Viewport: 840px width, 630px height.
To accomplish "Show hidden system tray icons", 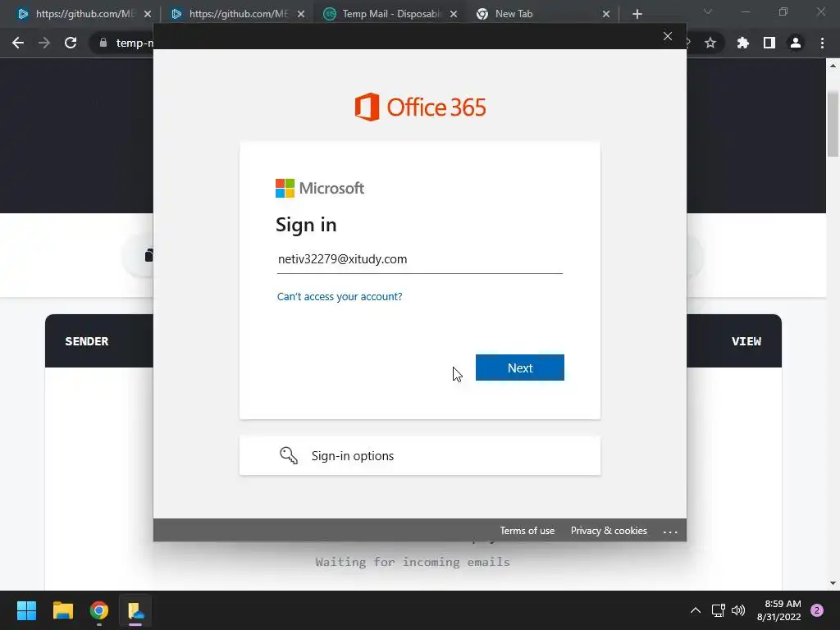I will 696,610.
